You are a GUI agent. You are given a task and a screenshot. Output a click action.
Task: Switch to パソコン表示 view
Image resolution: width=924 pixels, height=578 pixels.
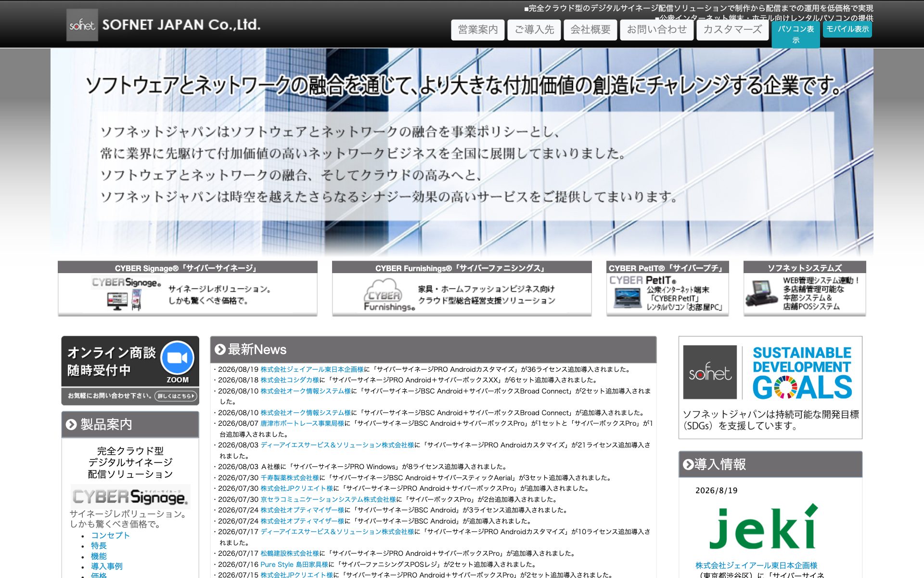point(796,34)
